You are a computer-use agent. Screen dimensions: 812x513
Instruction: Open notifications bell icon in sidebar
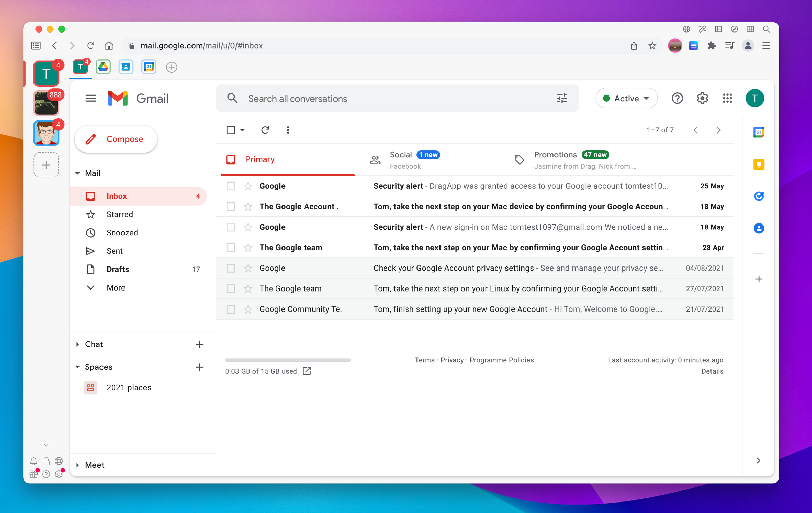[33, 461]
